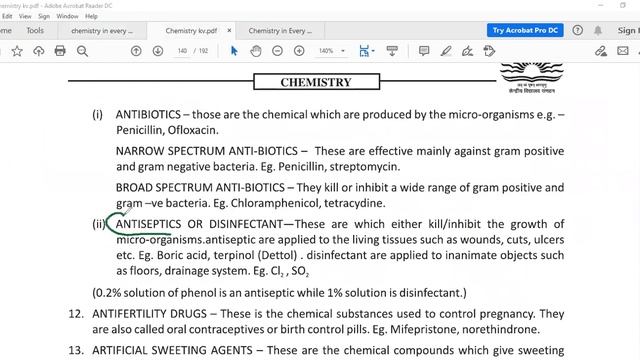Viewport: 640px width, 360px height.
Task: Open the help question mark icon
Action: (x=578, y=30)
